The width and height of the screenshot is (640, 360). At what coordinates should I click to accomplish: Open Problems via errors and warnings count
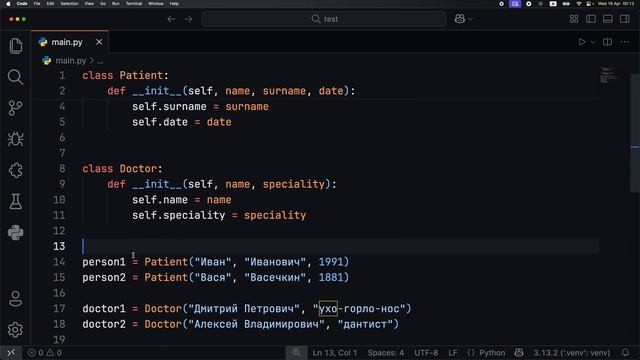(x=45, y=353)
